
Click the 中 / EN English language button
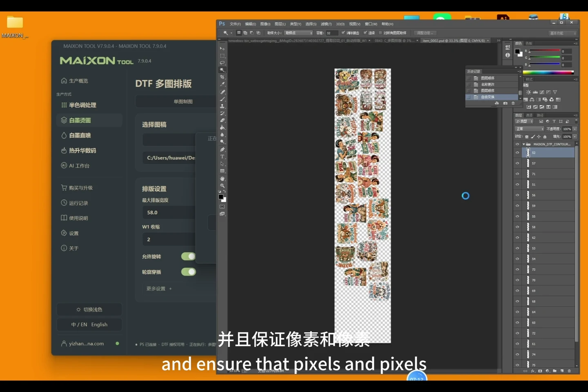[89, 325]
